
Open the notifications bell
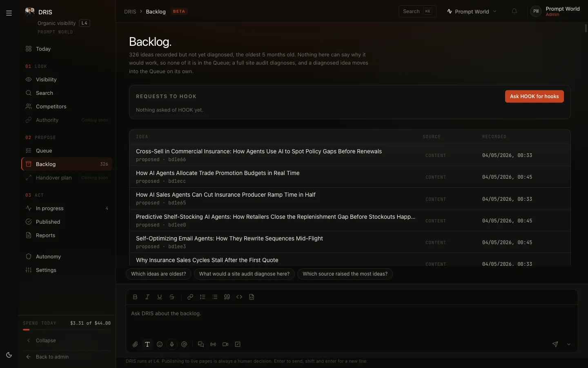514,11
